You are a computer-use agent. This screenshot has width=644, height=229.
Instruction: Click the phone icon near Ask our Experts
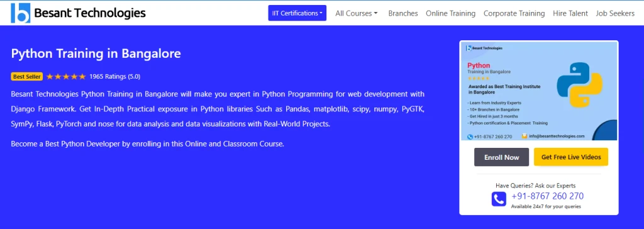pos(499,199)
